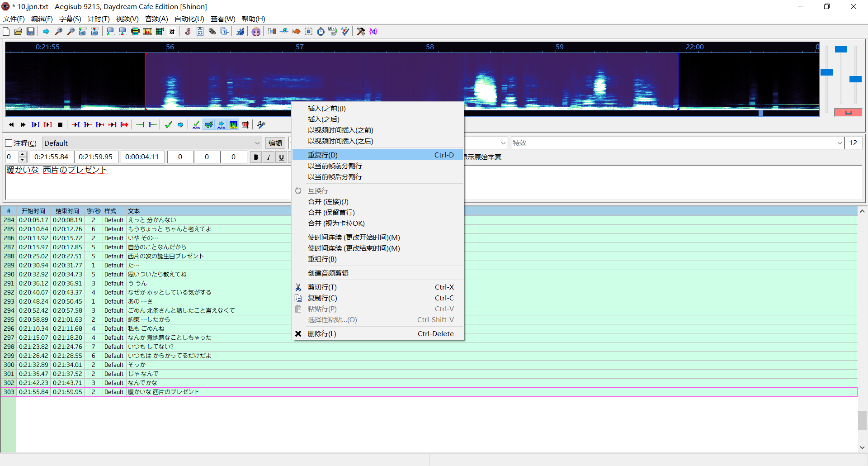This screenshot has width=868, height=466.
Task: Play audio from selection start to end of file
Action: (x=124, y=125)
